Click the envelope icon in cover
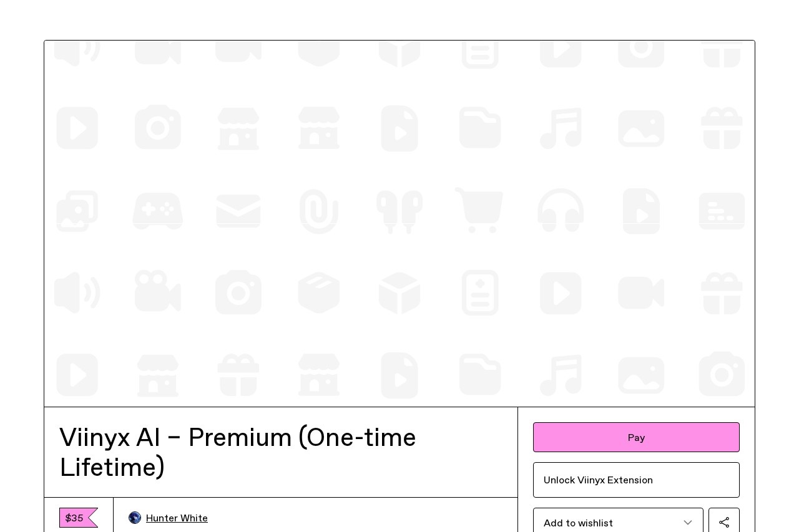Image resolution: width=799 pixels, height=532 pixels. click(238, 211)
